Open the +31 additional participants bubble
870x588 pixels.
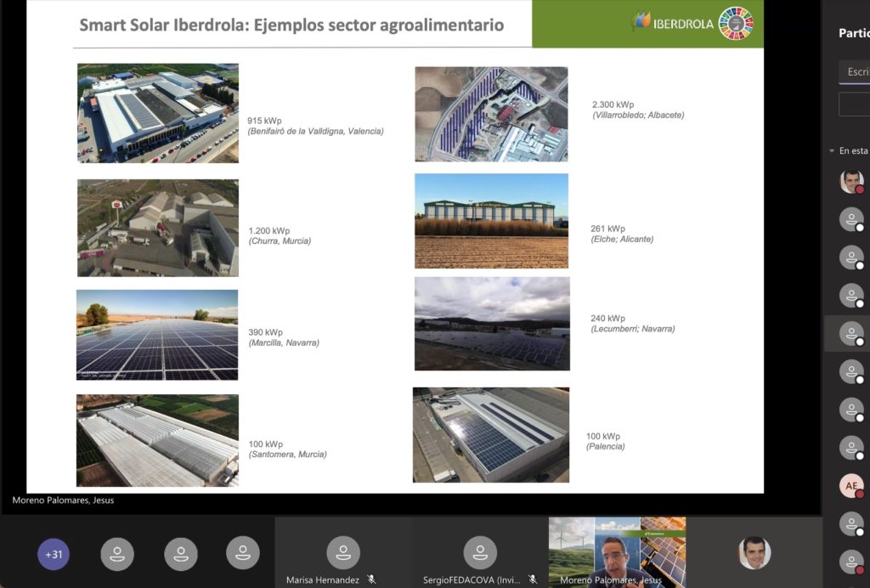pos(54,554)
